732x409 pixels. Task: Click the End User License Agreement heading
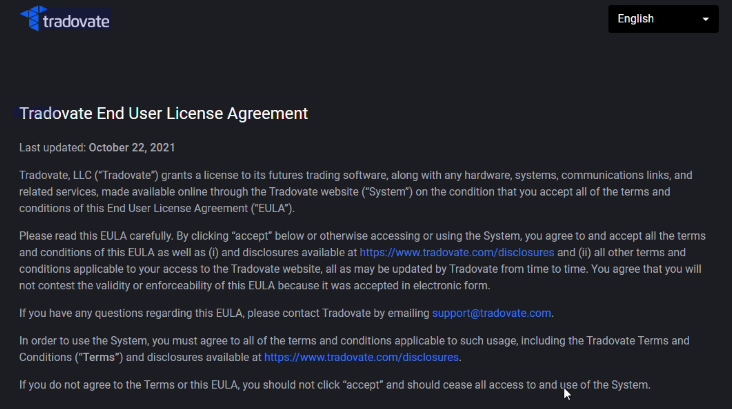click(x=163, y=113)
